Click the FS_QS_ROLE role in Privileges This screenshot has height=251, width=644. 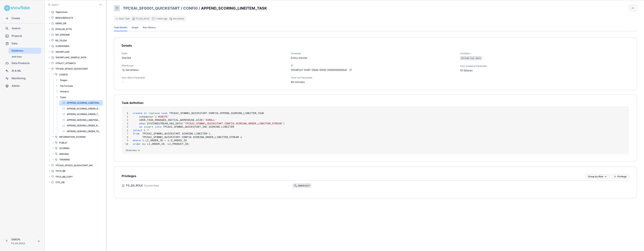135,186
